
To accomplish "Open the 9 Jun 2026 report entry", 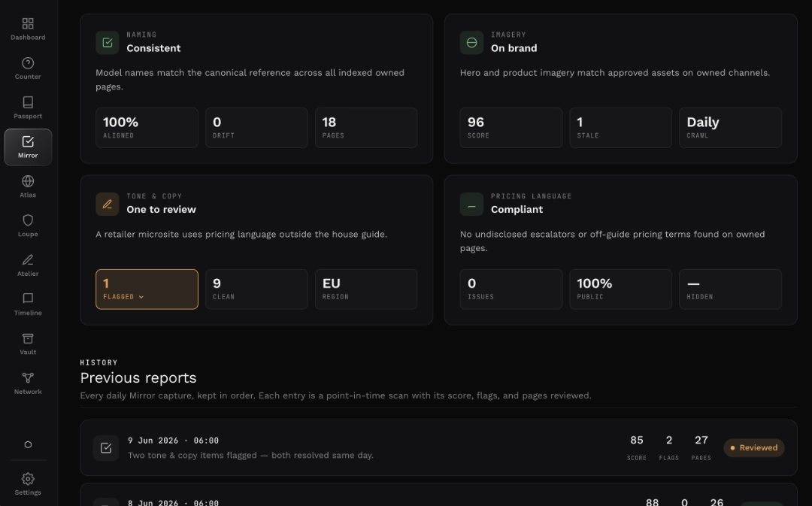I will pos(438,447).
